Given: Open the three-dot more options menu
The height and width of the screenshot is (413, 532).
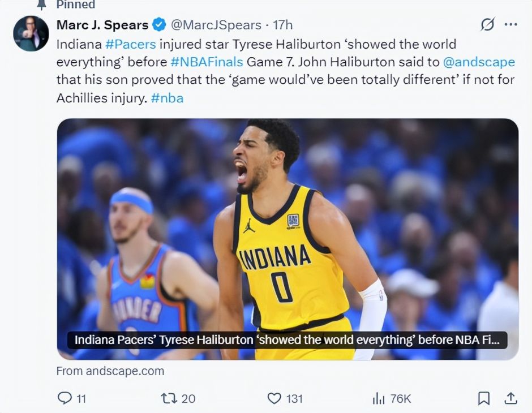Looking at the screenshot, I should point(511,24).
